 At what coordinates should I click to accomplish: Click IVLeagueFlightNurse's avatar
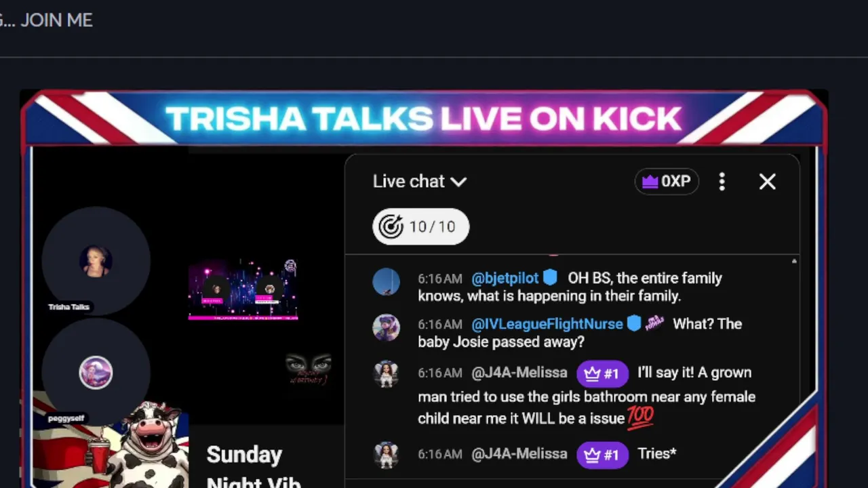(386, 327)
